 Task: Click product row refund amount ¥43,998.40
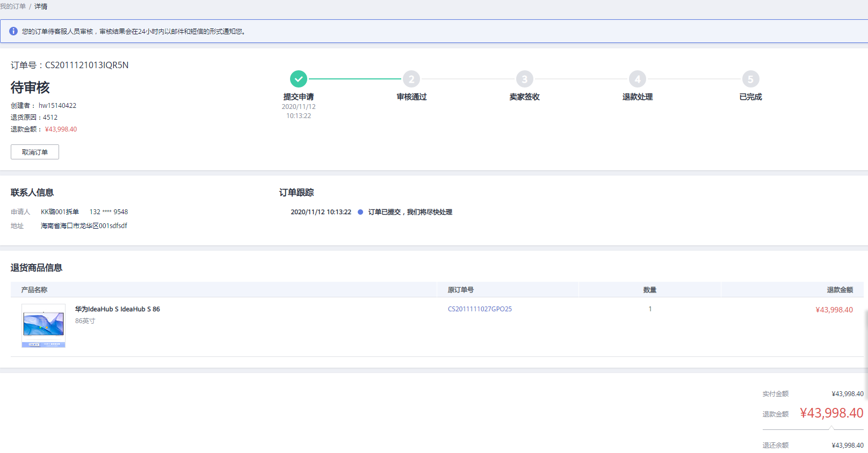click(834, 310)
